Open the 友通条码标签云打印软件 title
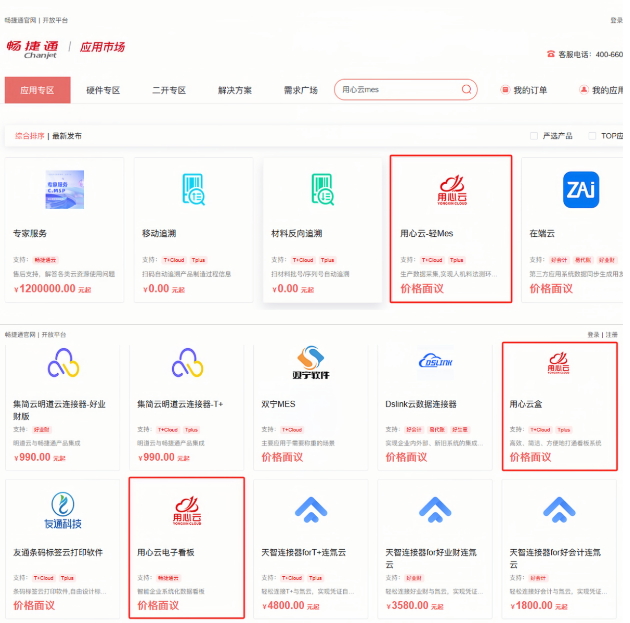 [58, 552]
